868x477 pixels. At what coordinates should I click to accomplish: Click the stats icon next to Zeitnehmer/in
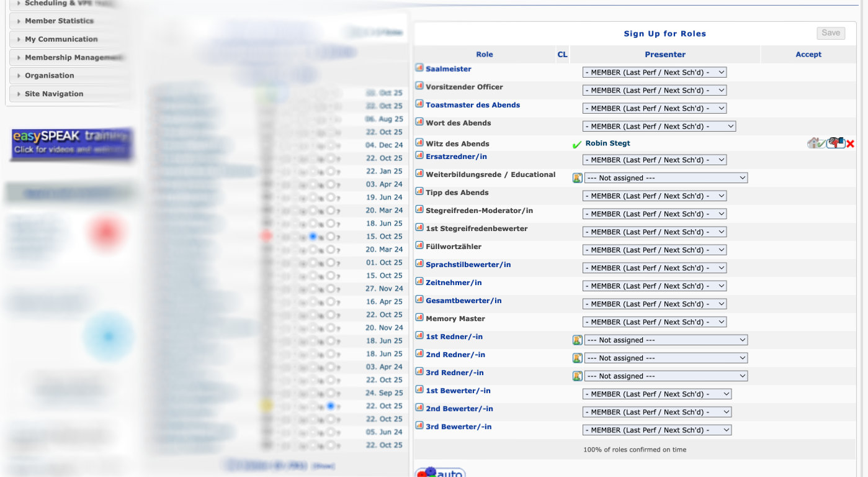(419, 282)
